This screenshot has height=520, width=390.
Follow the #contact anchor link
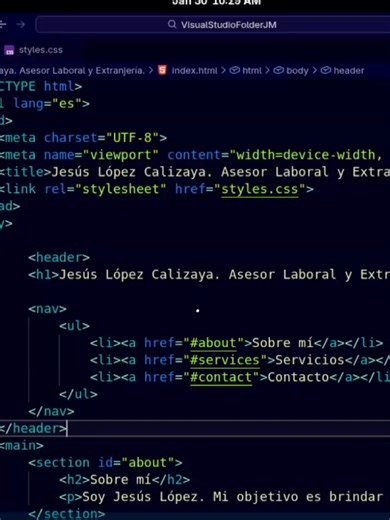coord(221,377)
